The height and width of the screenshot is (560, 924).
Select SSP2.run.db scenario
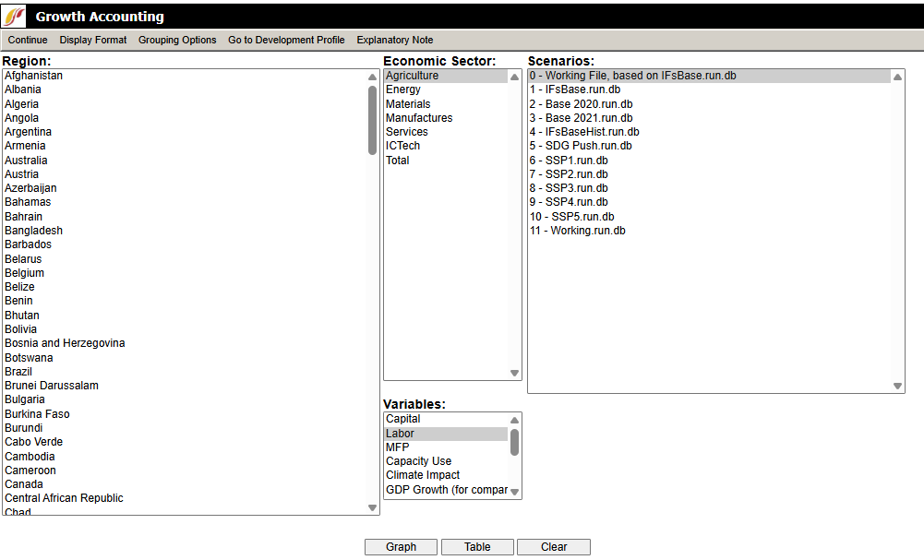(569, 174)
